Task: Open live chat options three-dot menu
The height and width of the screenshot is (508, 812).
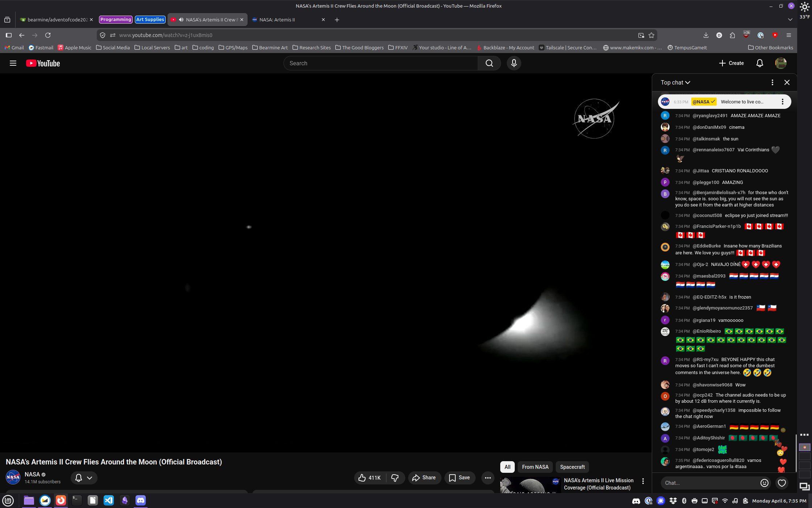Action: 772,82
